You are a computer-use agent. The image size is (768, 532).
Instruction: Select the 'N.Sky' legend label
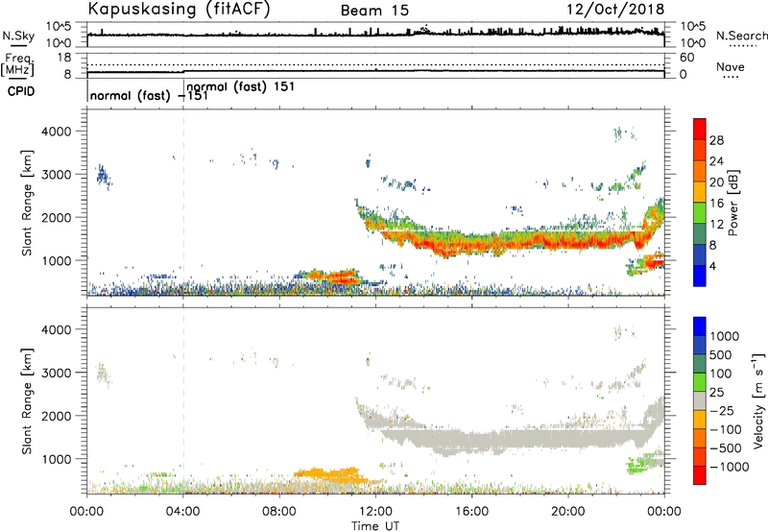point(18,36)
